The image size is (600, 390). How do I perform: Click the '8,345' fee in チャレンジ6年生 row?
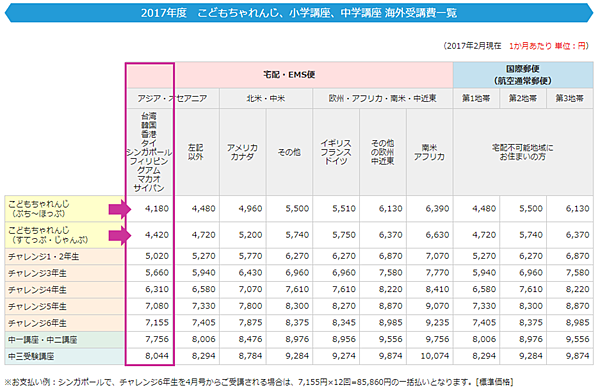[x=344, y=323]
